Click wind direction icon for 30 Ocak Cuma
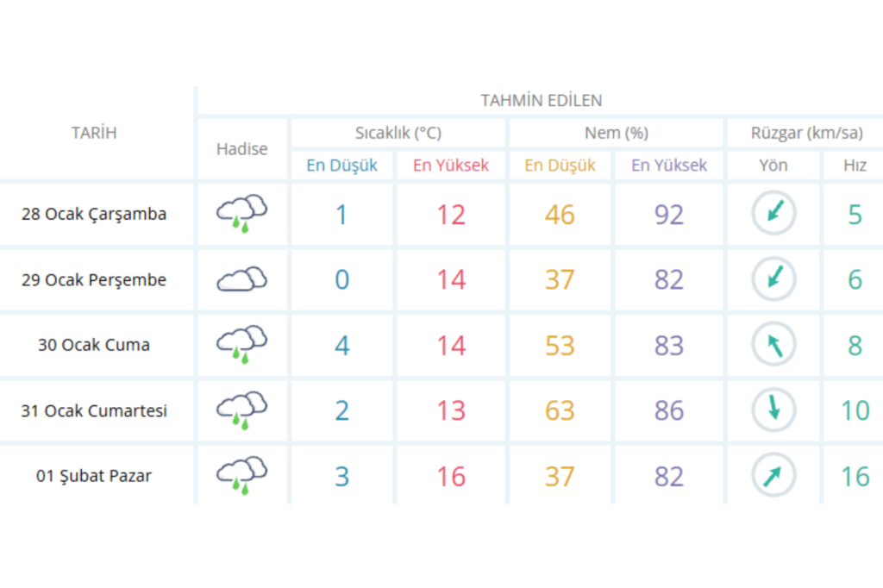Screen dimensions: 883x588 coord(773,345)
